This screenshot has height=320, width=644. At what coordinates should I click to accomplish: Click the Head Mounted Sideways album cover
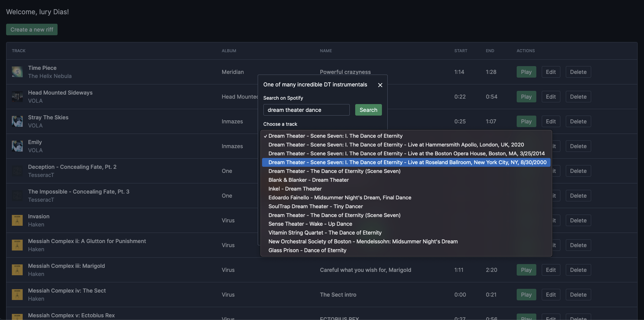pos(17,97)
